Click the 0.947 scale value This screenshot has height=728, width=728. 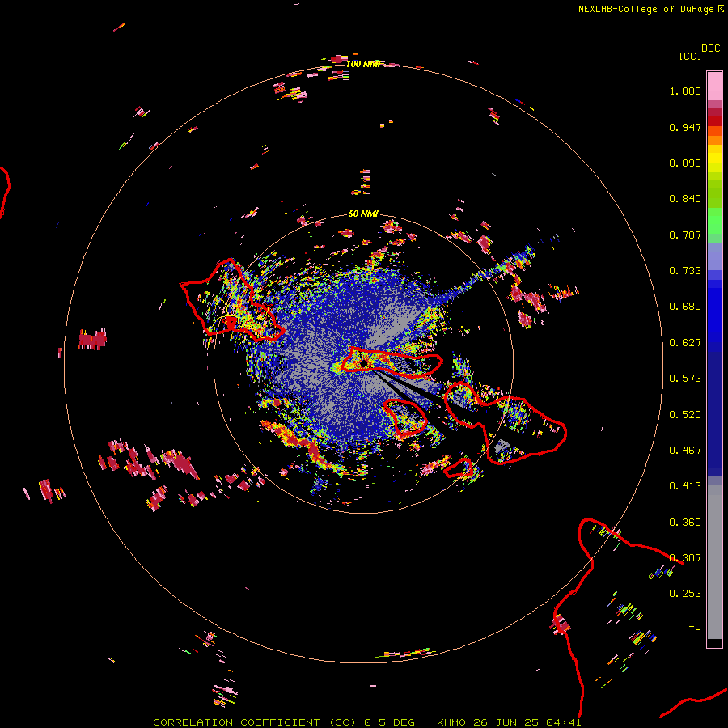pos(685,127)
